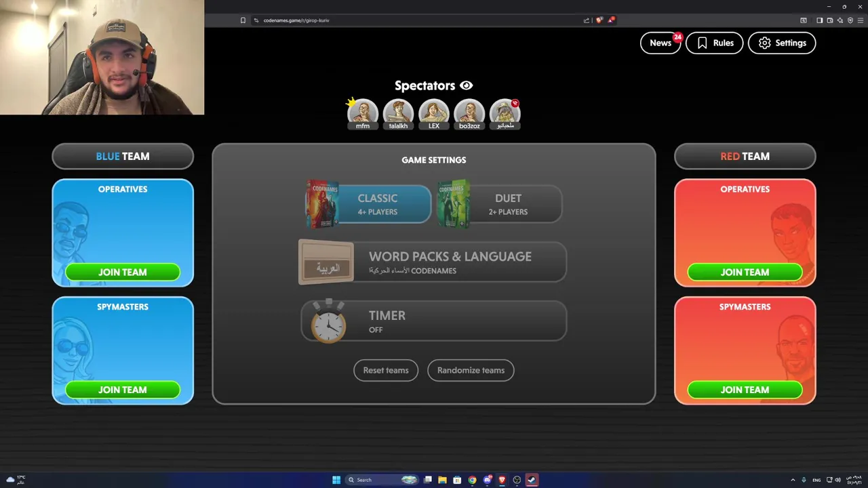
Task: Click the Randomize teams button
Action: pyautogui.click(x=471, y=370)
